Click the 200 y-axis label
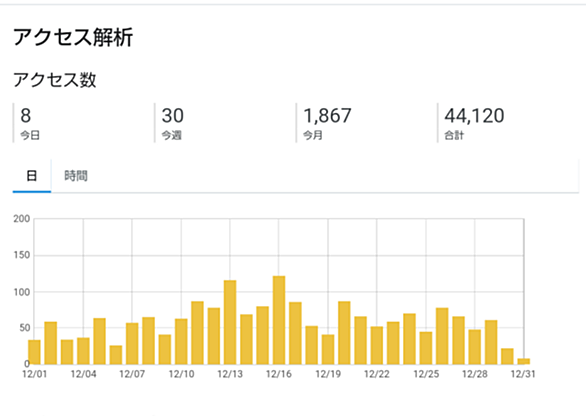This screenshot has height=416, width=586. [x=22, y=219]
